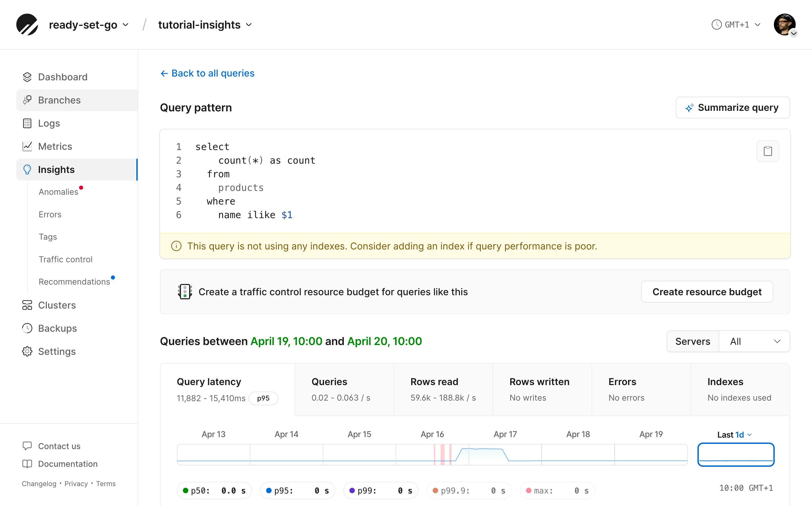
Task: Switch to the Queries tab
Action: (344, 390)
